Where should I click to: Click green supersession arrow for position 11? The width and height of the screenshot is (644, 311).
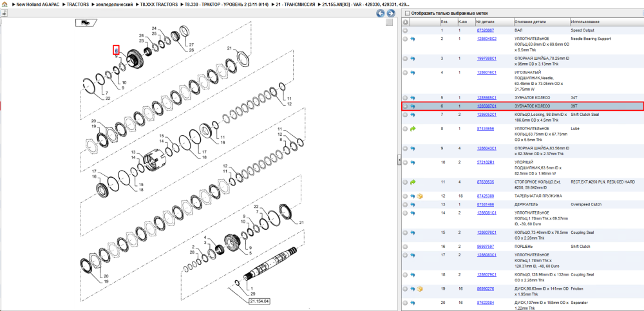point(413,182)
